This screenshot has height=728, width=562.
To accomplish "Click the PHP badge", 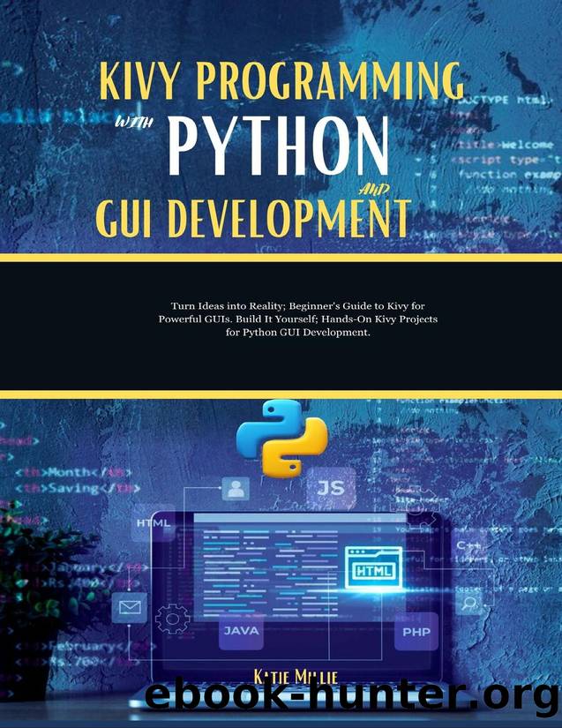I will 416,632.
